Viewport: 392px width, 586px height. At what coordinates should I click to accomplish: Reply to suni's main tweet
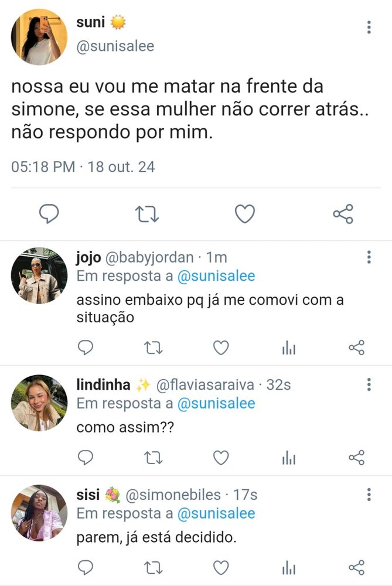[49, 214]
